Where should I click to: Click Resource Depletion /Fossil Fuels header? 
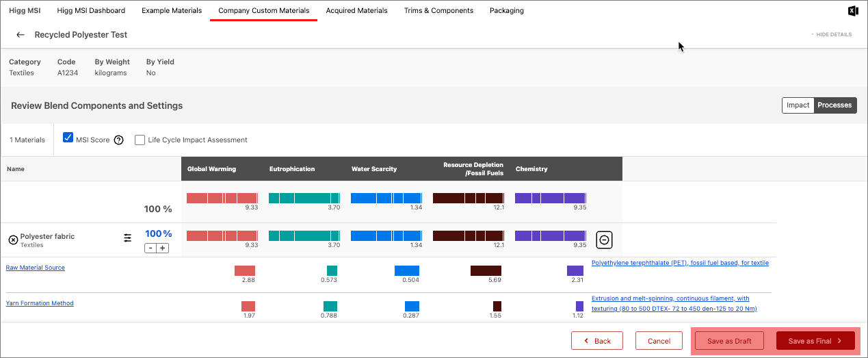click(473, 169)
